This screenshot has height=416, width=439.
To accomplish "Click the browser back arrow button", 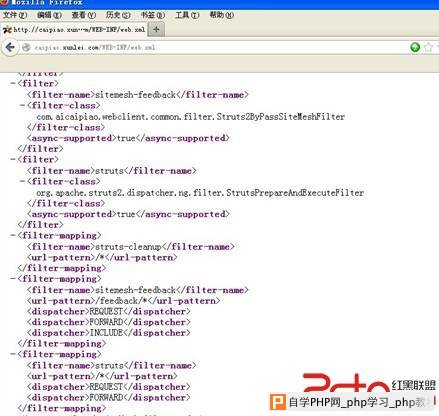I will click(10, 47).
